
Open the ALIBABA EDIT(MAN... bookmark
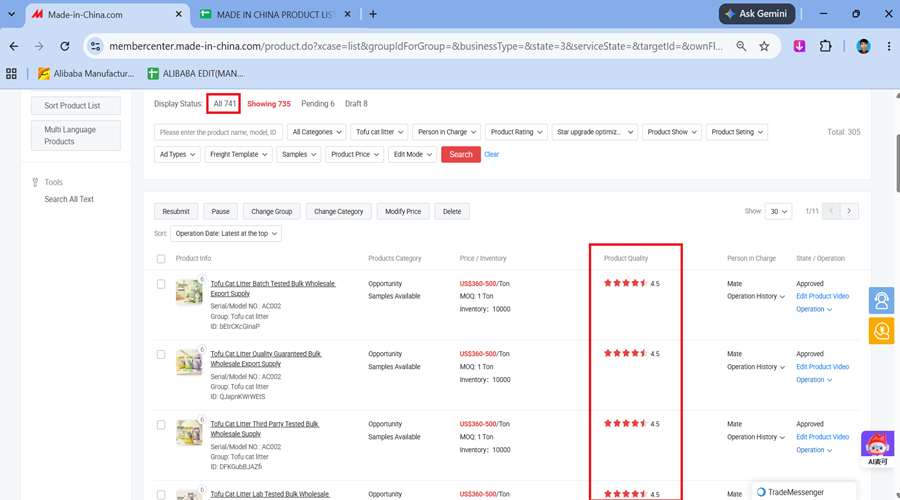coord(195,73)
